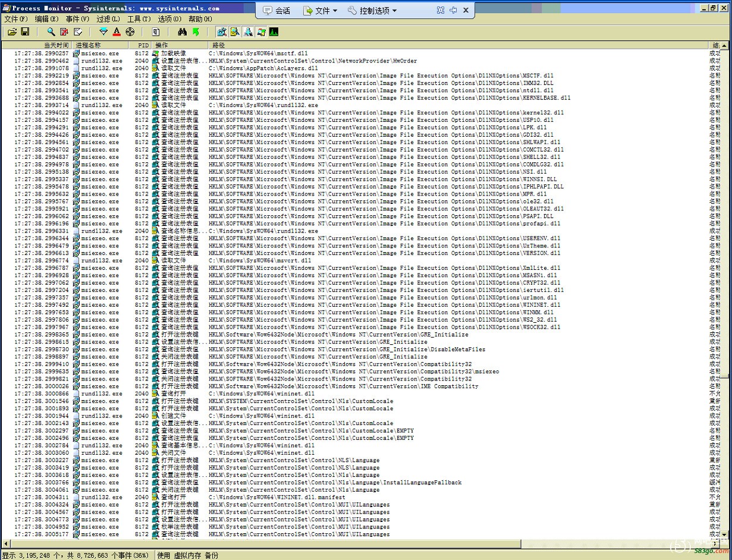Select the DllNXOptions\WINNSI.DLL row
732x560 pixels.
tap(361, 179)
